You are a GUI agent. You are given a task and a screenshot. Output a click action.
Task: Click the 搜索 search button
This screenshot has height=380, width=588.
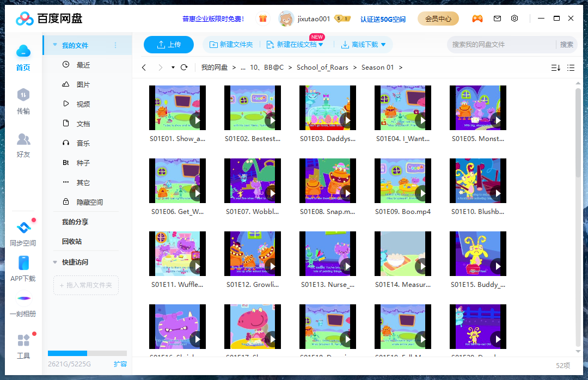[x=566, y=45]
